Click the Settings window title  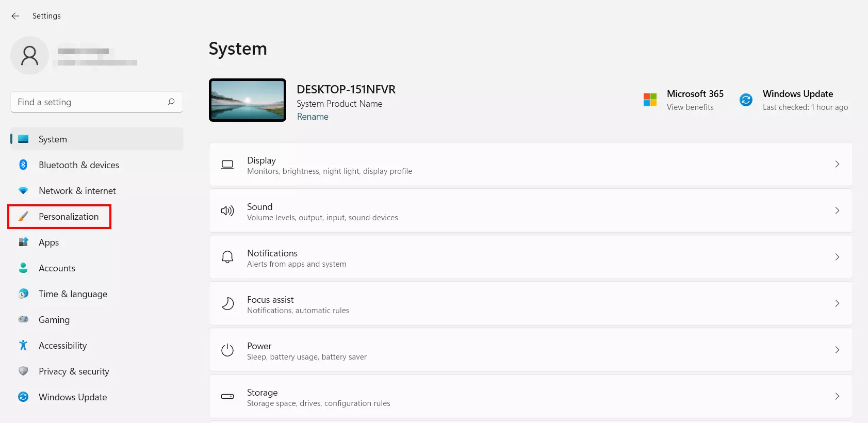(46, 16)
